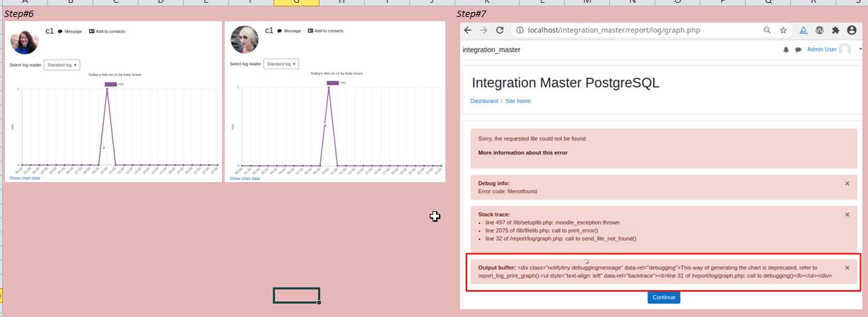Click the browser forward arrow
The width and height of the screenshot is (868, 317).
click(x=484, y=30)
